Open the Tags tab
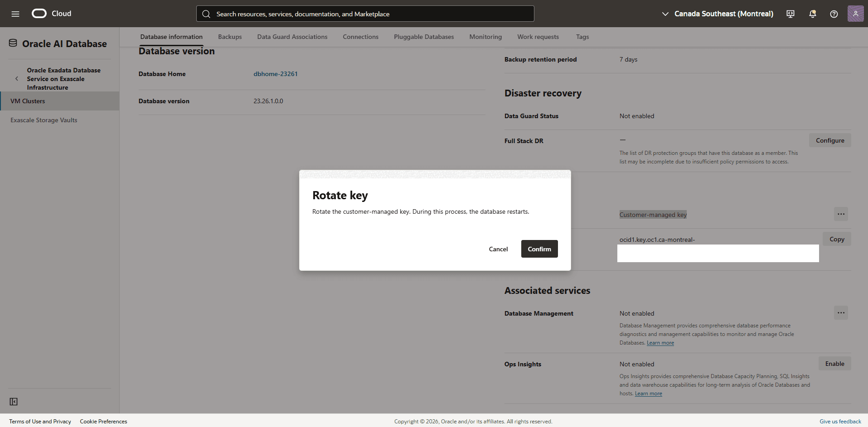Image resolution: width=868 pixels, height=427 pixels. [x=582, y=37]
